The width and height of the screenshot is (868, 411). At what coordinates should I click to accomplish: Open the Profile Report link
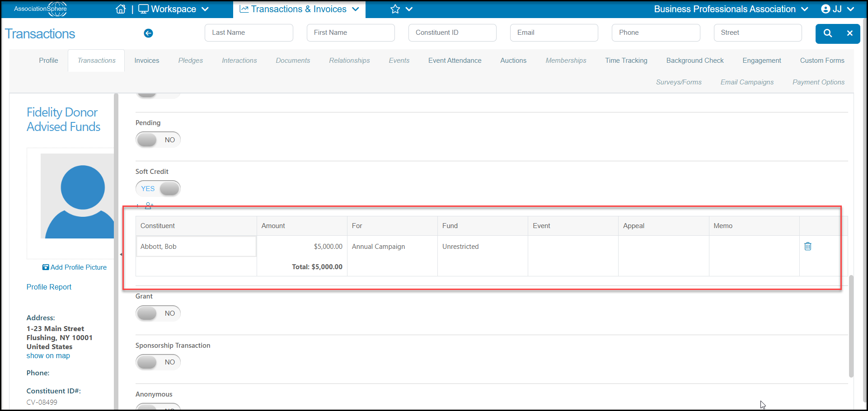[x=49, y=287]
